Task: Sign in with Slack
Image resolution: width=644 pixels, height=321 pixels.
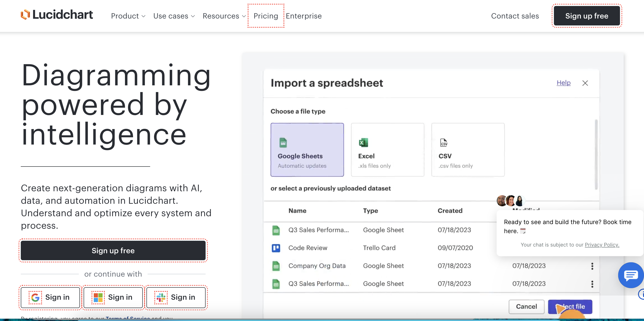Action: coord(176,297)
